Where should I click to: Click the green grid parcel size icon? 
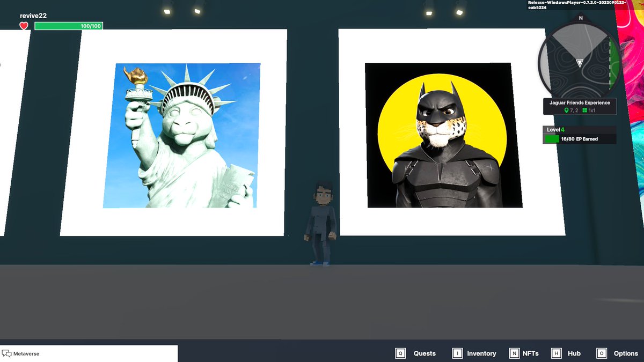585,110
